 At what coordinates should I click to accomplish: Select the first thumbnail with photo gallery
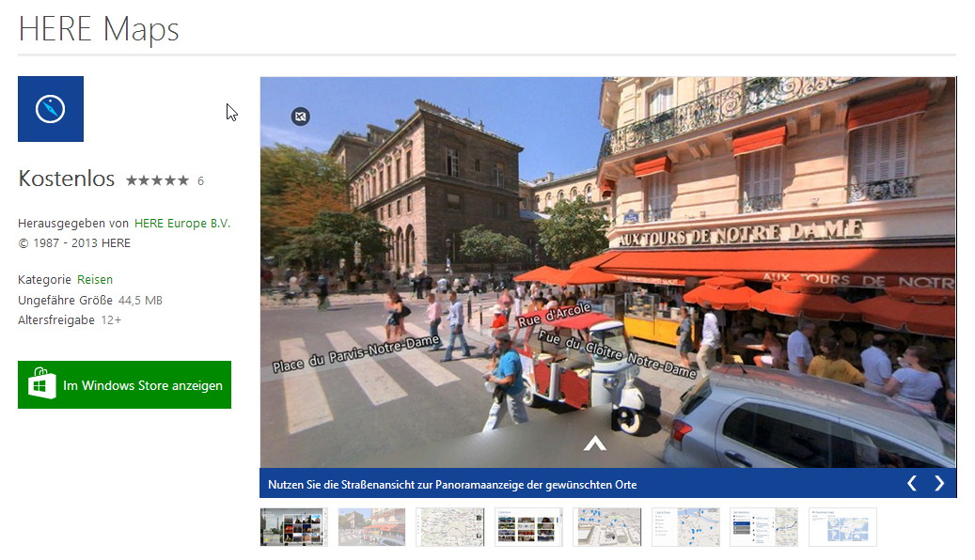(293, 527)
